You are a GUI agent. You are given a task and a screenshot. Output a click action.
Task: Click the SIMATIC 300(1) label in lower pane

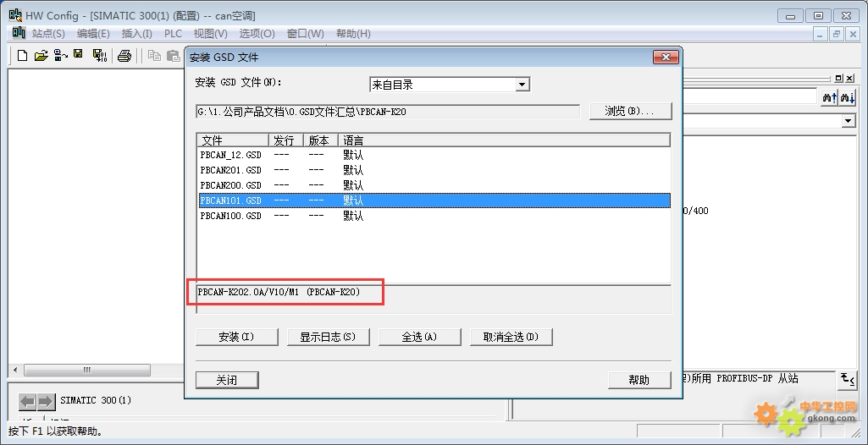(96, 400)
